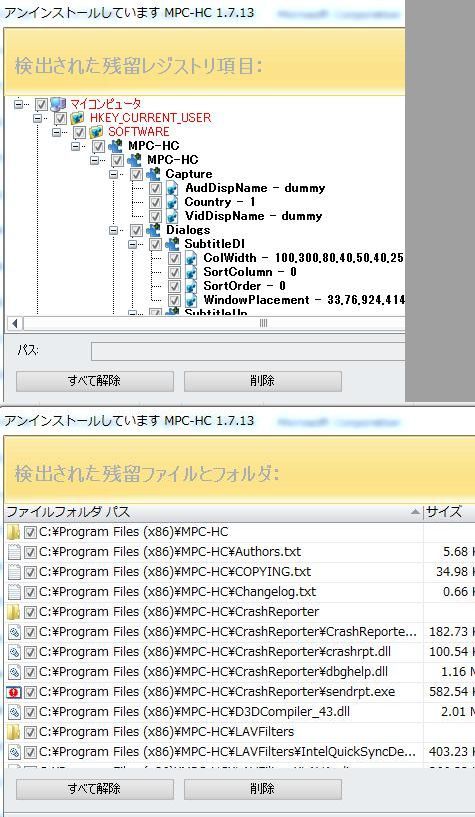Collapse the SOFTWARE tree node
Image resolution: width=475 pixels, height=817 pixels.
pyautogui.click(x=57, y=132)
